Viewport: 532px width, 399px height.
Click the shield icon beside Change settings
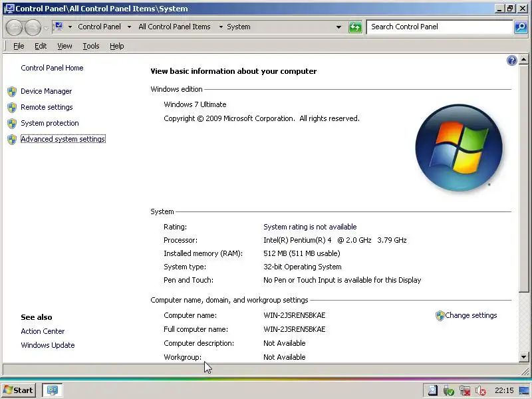tap(440, 315)
